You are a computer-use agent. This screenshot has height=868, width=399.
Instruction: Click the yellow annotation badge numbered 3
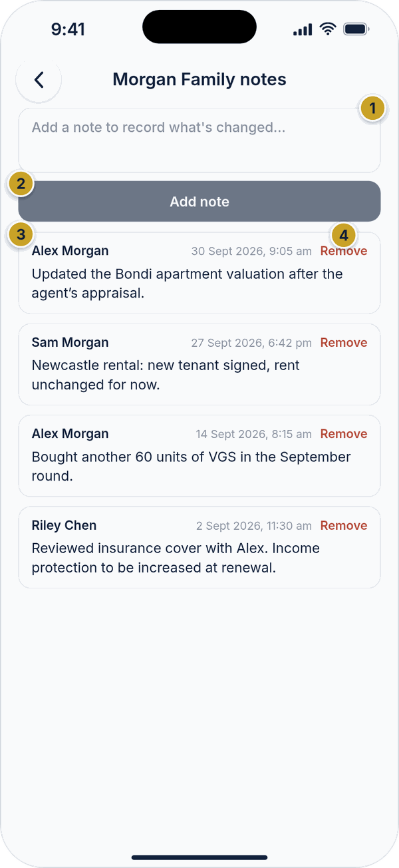(x=21, y=234)
